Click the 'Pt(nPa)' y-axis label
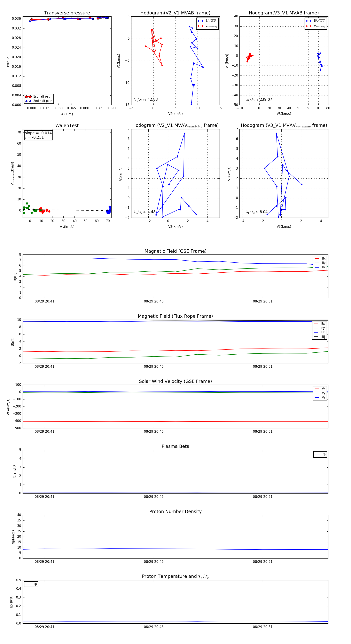This screenshot has height=644, width=351. [x=8, y=61]
